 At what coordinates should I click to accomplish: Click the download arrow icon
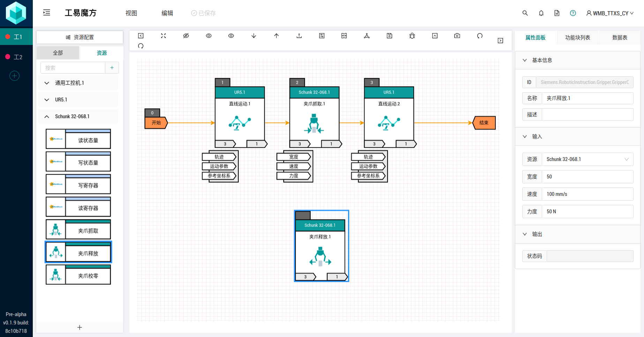(254, 36)
